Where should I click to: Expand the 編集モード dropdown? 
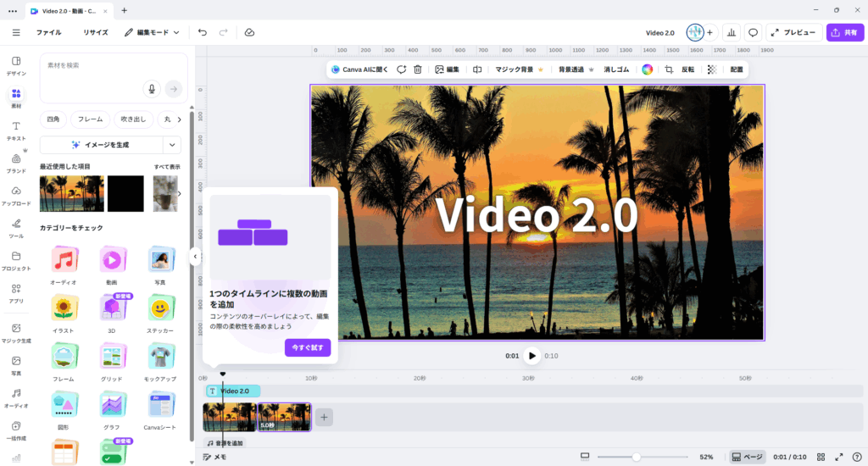pos(153,32)
